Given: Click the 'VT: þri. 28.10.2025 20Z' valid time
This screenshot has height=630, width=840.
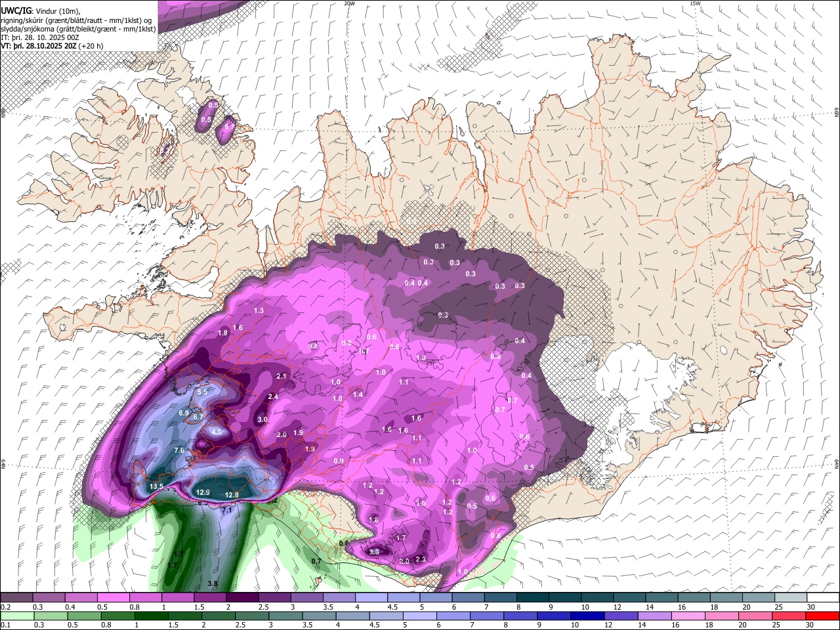Looking at the screenshot, I should pyautogui.click(x=39, y=46).
